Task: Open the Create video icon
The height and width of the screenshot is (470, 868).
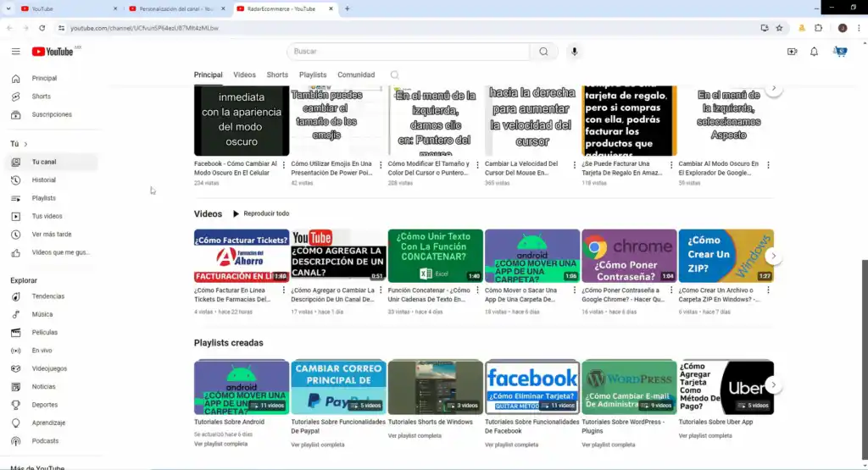Action: click(x=793, y=52)
